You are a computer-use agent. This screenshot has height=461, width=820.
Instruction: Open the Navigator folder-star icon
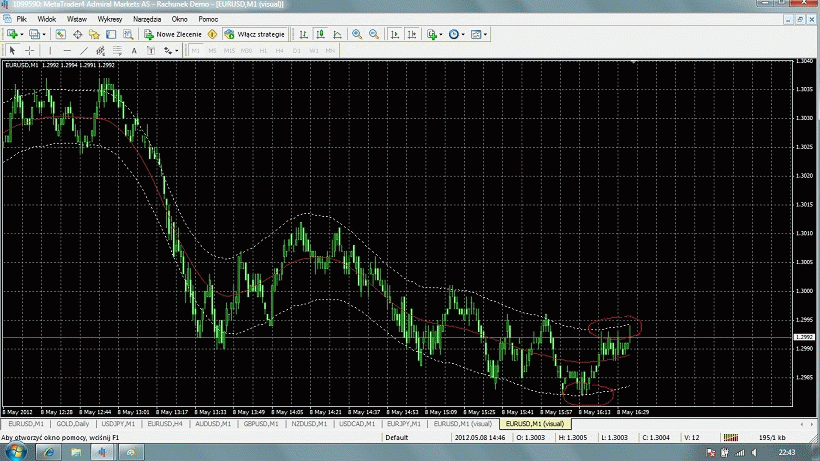[x=94, y=34]
